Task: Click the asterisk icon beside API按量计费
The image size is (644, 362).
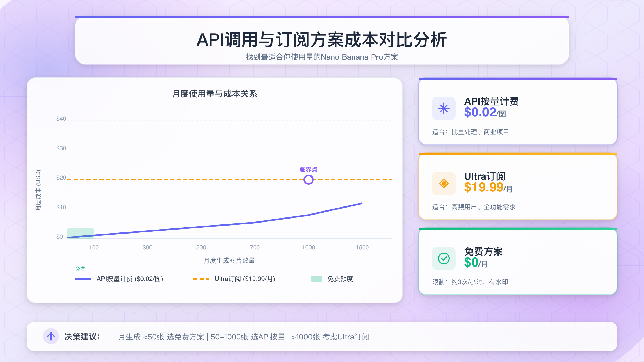Action: pyautogui.click(x=444, y=108)
